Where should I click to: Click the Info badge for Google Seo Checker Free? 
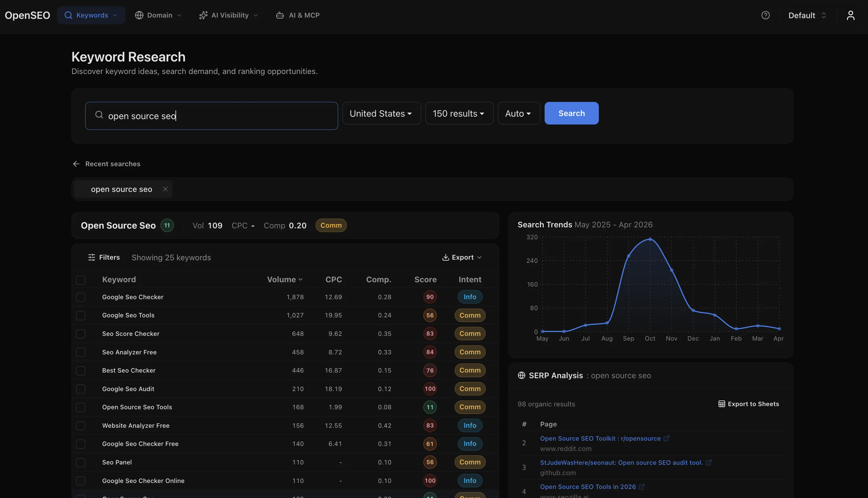click(x=470, y=444)
